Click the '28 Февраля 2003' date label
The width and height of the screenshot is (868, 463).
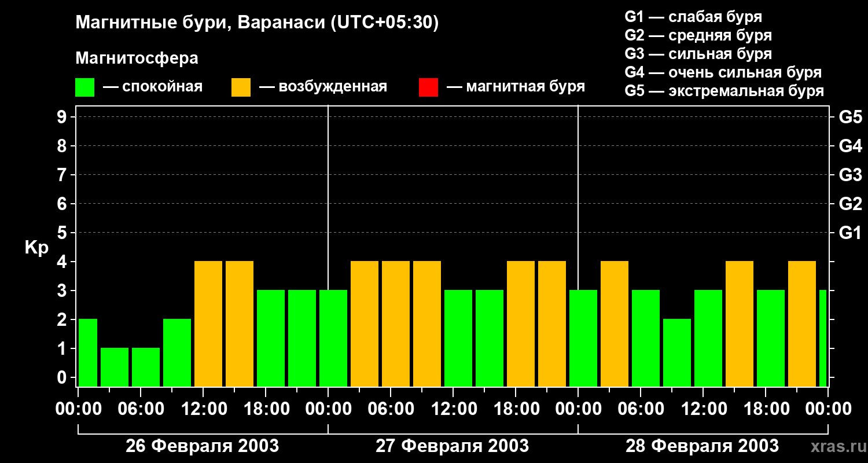(x=703, y=446)
